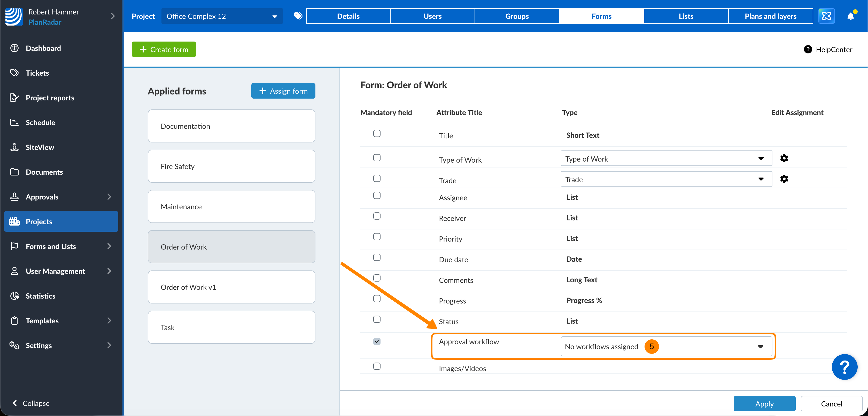
Task: Mark Title as mandatory field
Action: [377, 134]
